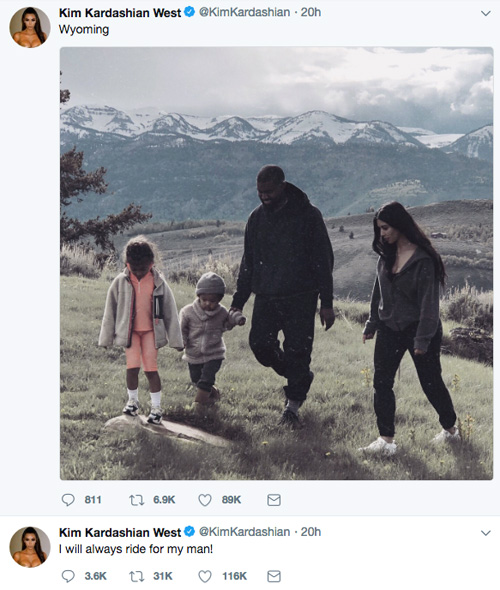Open profile avatar on first tweet
This screenshot has width=500, height=590.
pyautogui.click(x=30, y=27)
